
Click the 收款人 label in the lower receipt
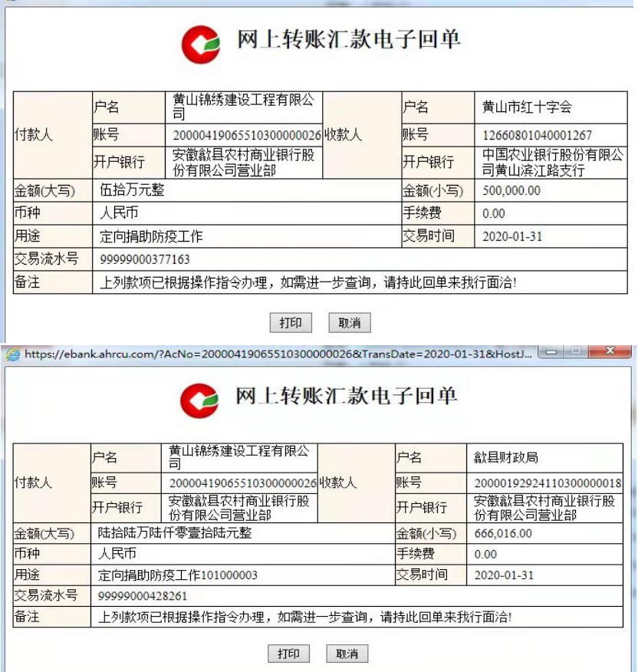click(x=337, y=483)
